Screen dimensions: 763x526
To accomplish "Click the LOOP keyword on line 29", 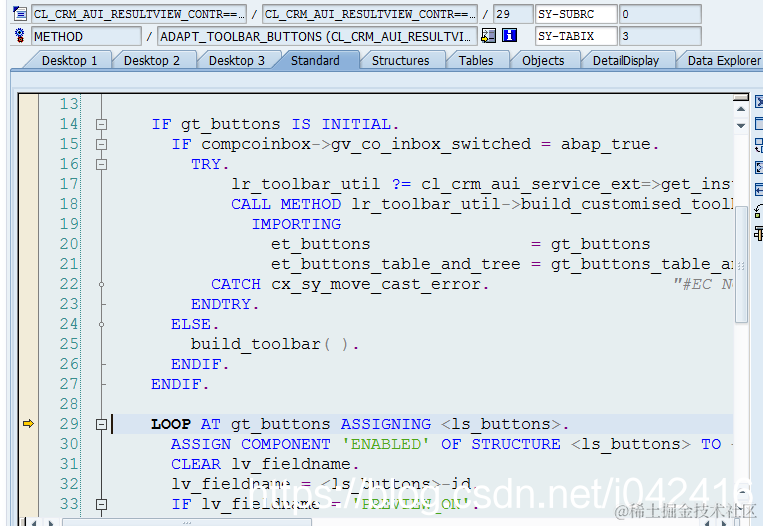I will (x=170, y=424).
